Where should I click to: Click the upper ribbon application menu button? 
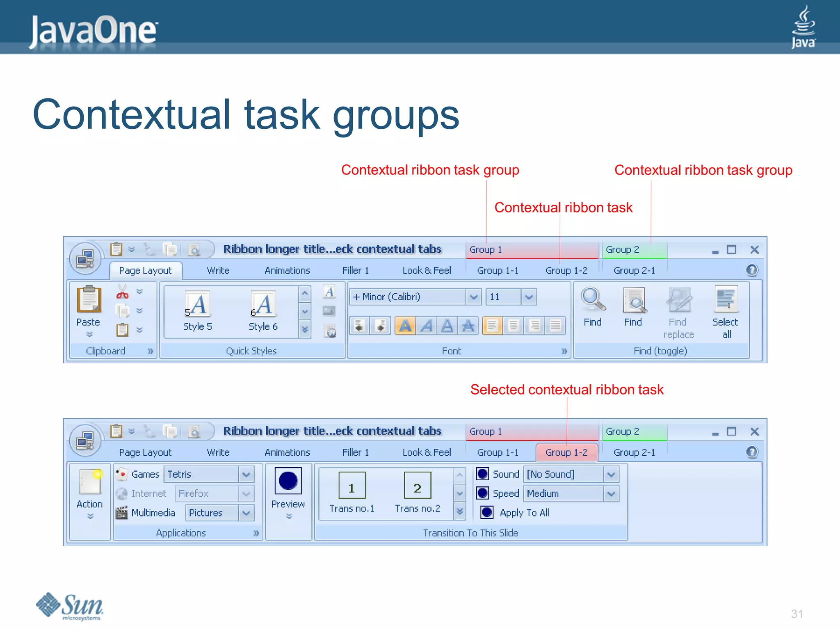click(x=85, y=259)
